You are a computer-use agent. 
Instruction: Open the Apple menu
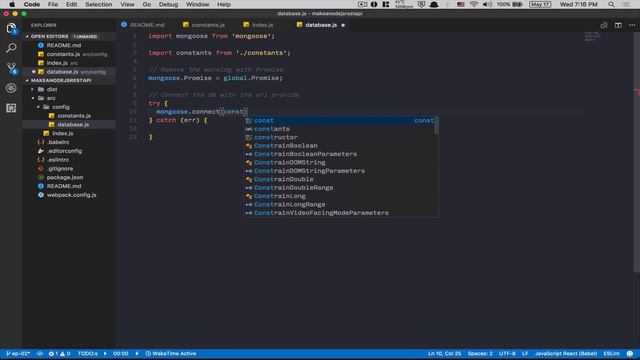coord(12,4)
